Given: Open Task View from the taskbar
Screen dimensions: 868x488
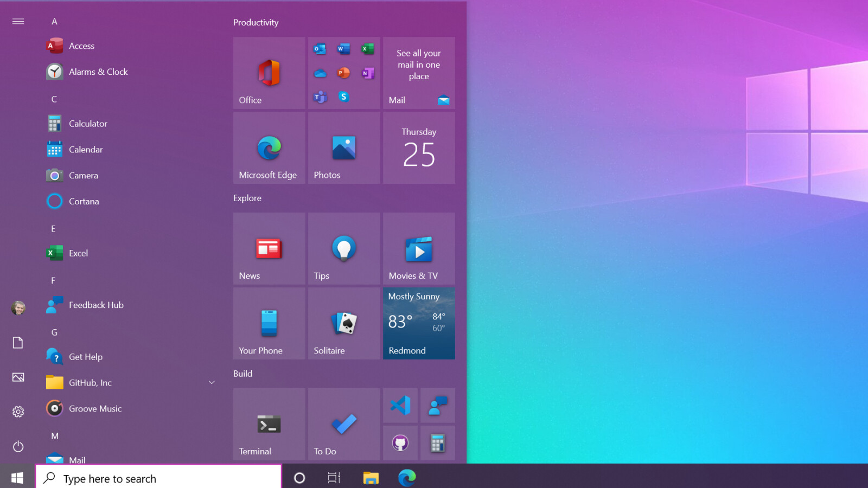Looking at the screenshot, I should [x=334, y=478].
